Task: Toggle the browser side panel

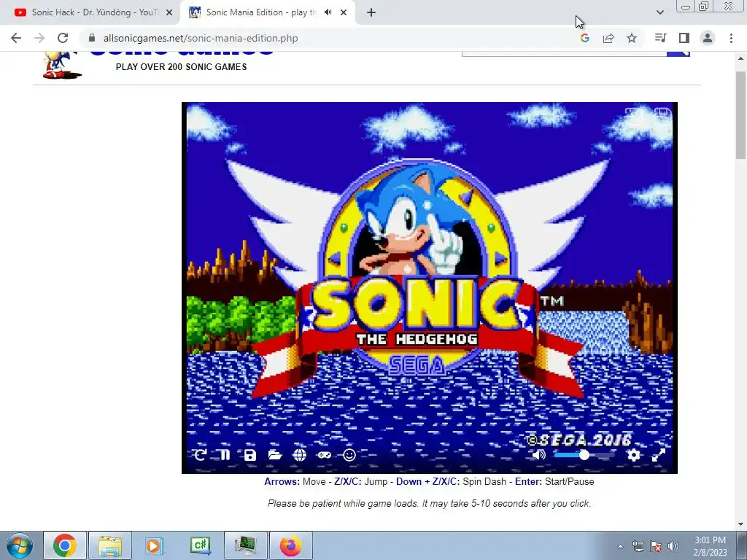Action: pos(684,38)
